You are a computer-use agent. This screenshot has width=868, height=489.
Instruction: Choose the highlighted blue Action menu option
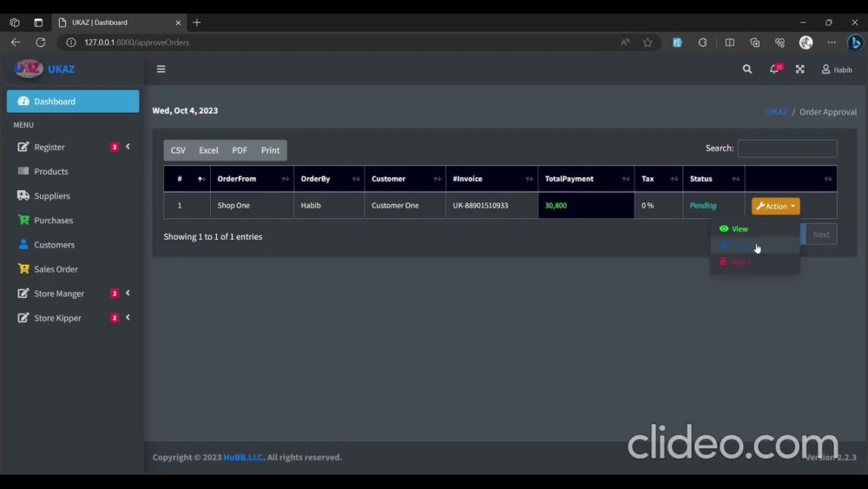point(755,245)
